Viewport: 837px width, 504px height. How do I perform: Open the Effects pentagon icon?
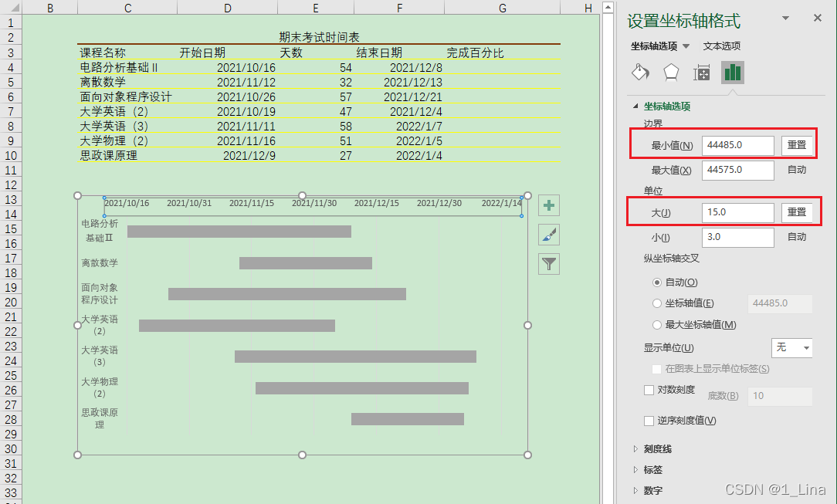671,73
